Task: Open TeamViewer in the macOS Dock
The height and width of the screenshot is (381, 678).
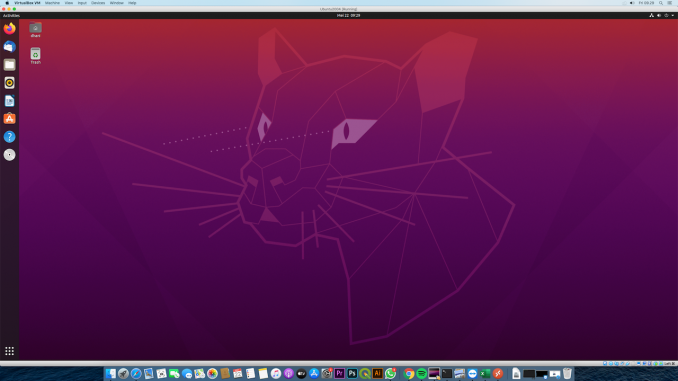Action: (472, 374)
